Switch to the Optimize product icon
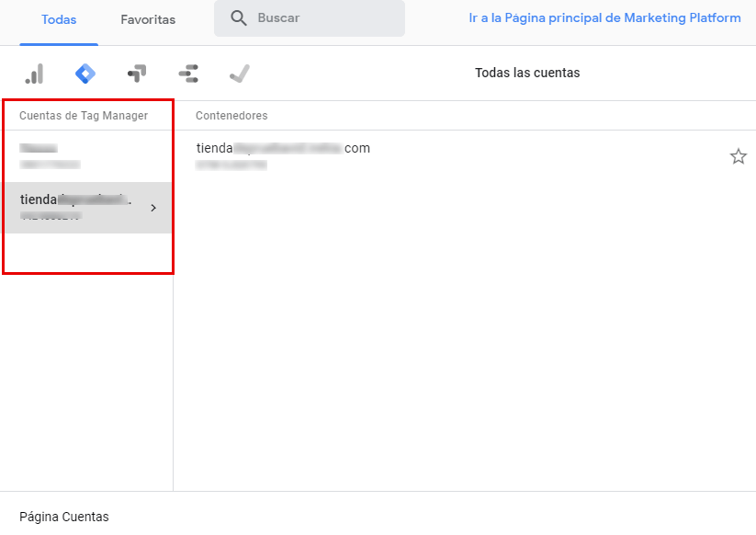This screenshot has height=535, width=756. click(137, 74)
